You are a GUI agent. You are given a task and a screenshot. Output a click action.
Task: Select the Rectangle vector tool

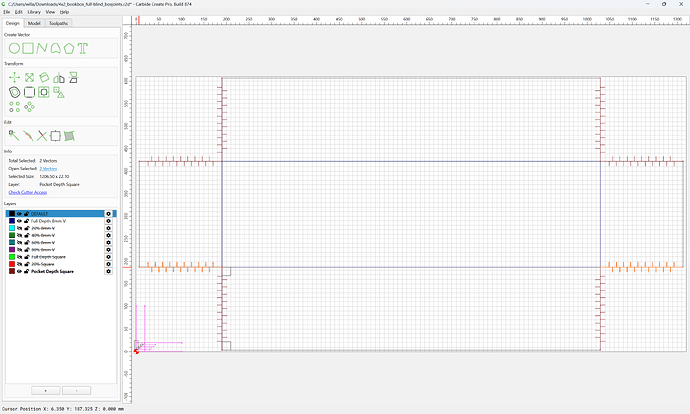[x=28, y=48]
